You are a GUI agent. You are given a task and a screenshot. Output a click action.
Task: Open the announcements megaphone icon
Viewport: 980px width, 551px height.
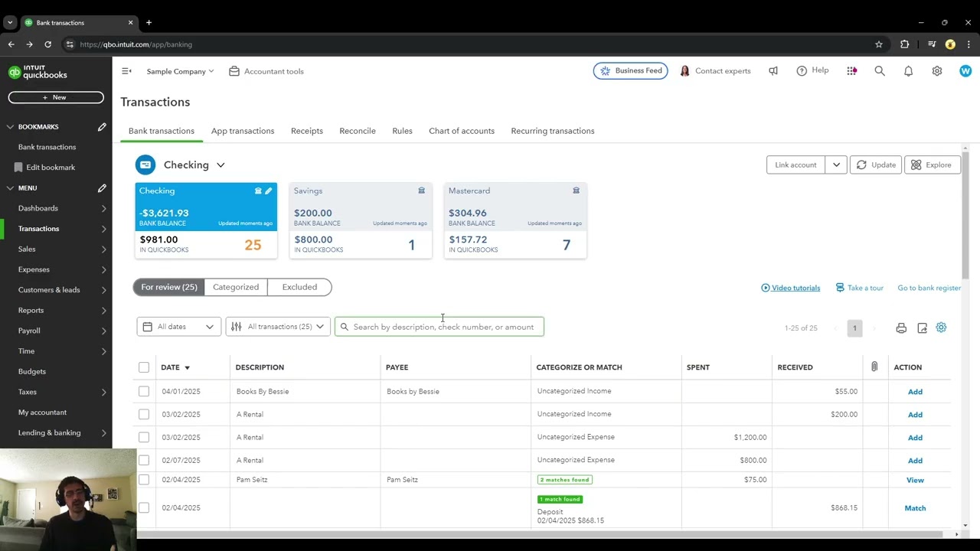point(773,71)
